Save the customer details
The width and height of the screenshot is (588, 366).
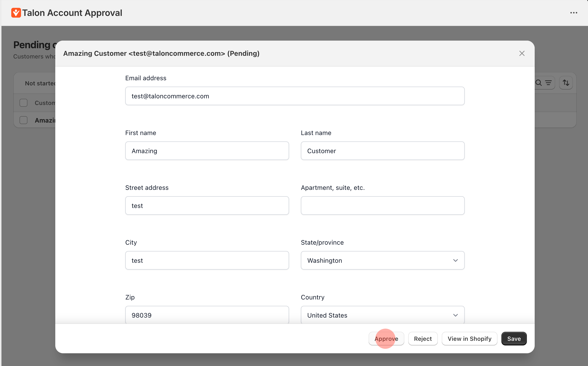(x=514, y=339)
